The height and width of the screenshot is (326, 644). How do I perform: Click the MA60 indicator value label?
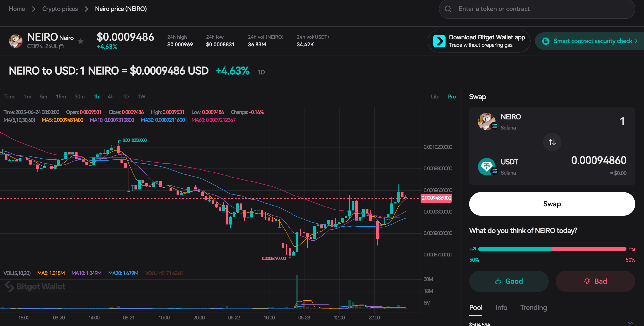click(214, 120)
